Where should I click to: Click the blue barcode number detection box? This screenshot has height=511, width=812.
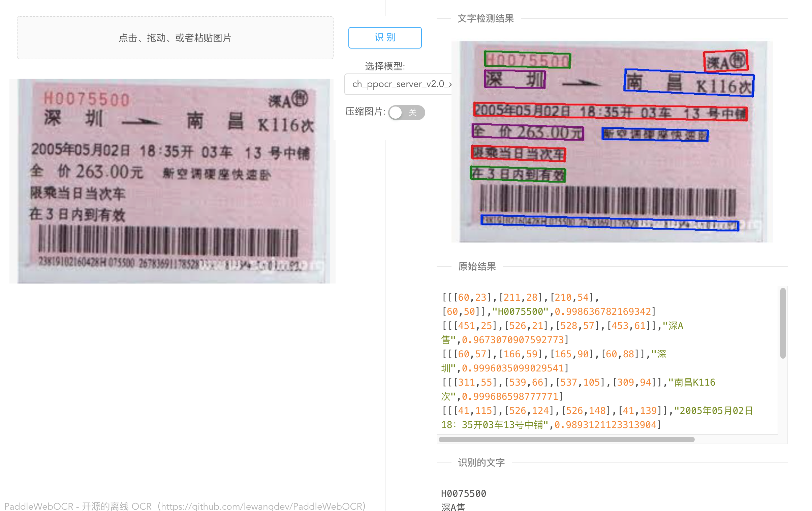point(610,222)
